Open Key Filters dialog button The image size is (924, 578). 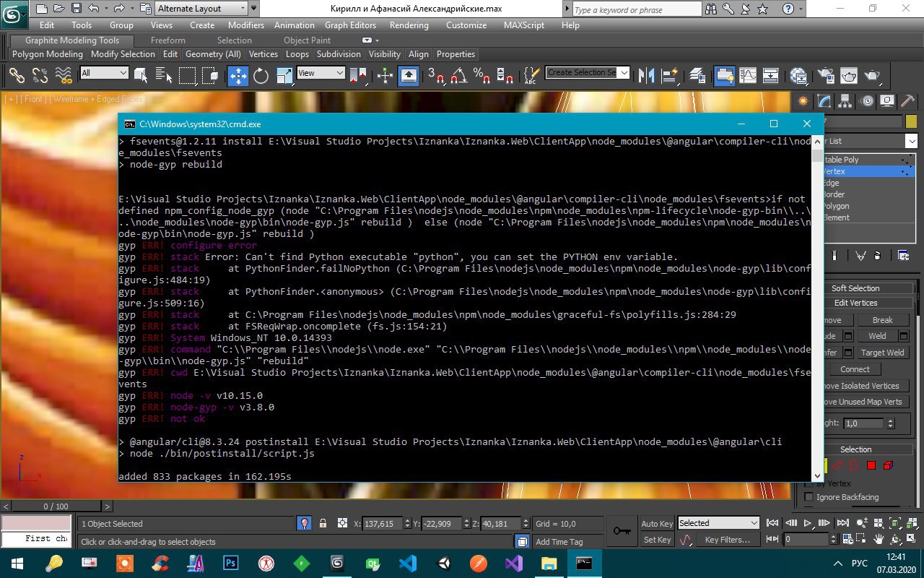[x=728, y=540]
